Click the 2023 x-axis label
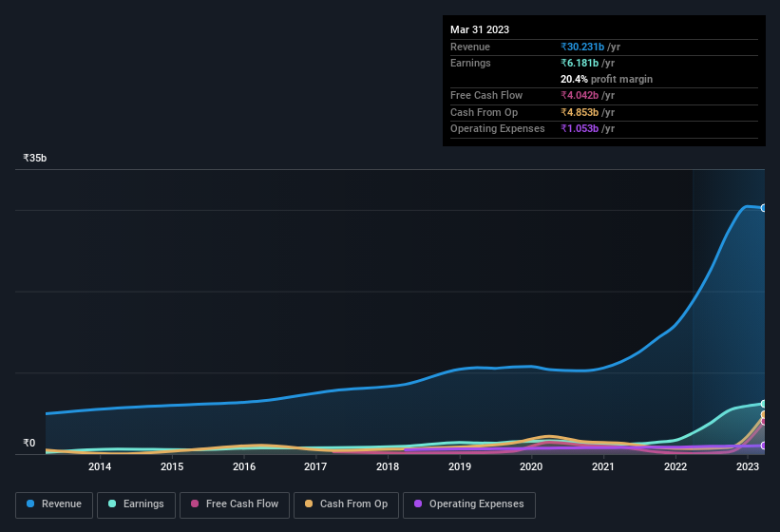The height and width of the screenshot is (532, 780). pyautogui.click(x=748, y=466)
